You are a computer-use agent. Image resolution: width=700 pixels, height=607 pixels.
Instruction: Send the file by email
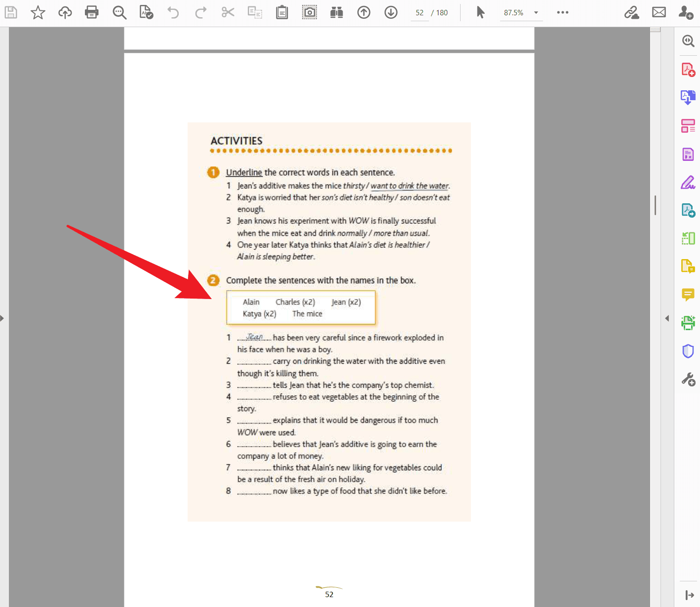coord(659,12)
